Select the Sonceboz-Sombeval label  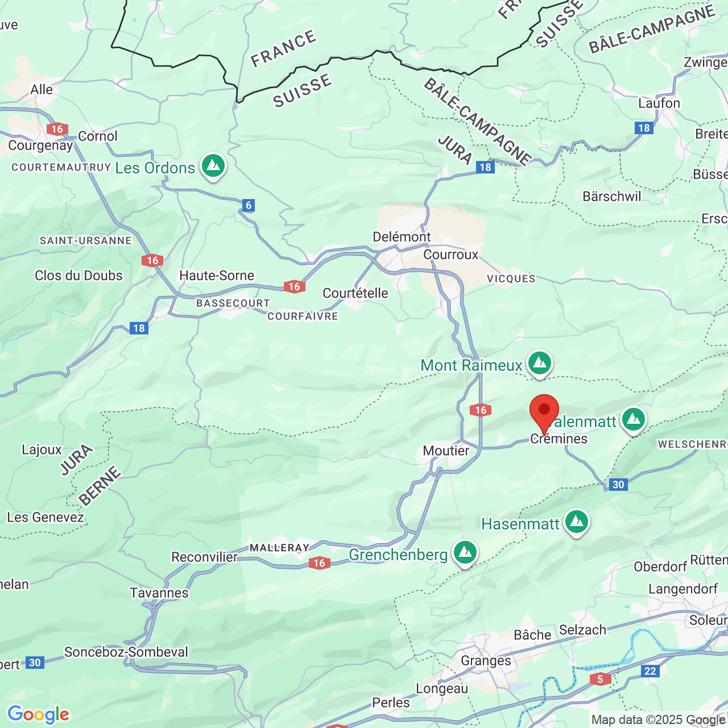pyautogui.click(x=126, y=652)
